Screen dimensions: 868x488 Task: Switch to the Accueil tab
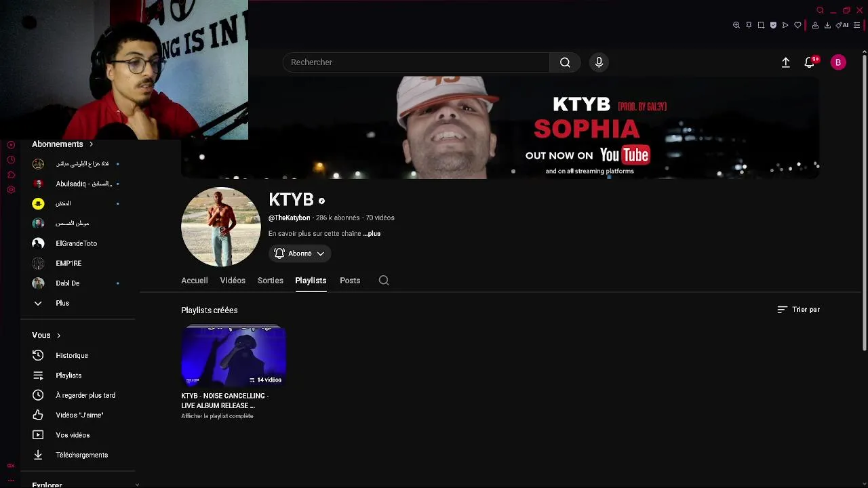pyautogui.click(x=194, y=281)
